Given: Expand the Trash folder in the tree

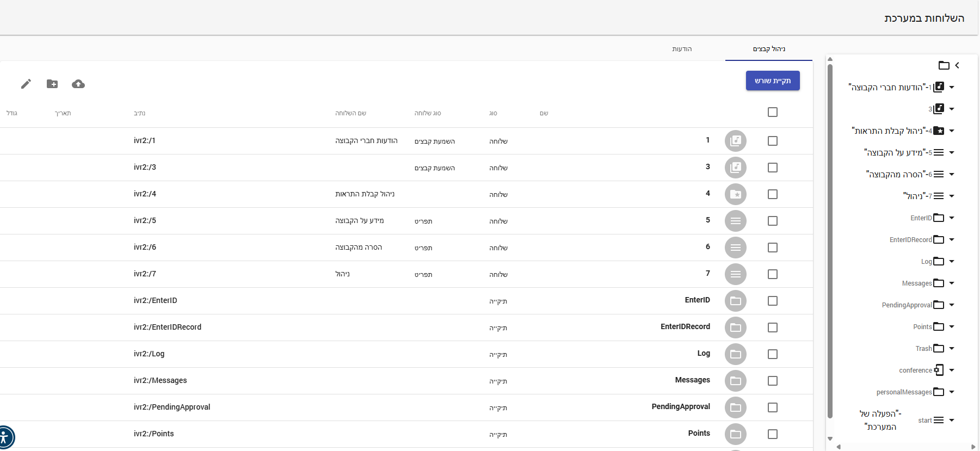Looking at the screenshot, I should pyautogui.click(x=952, y=349).
